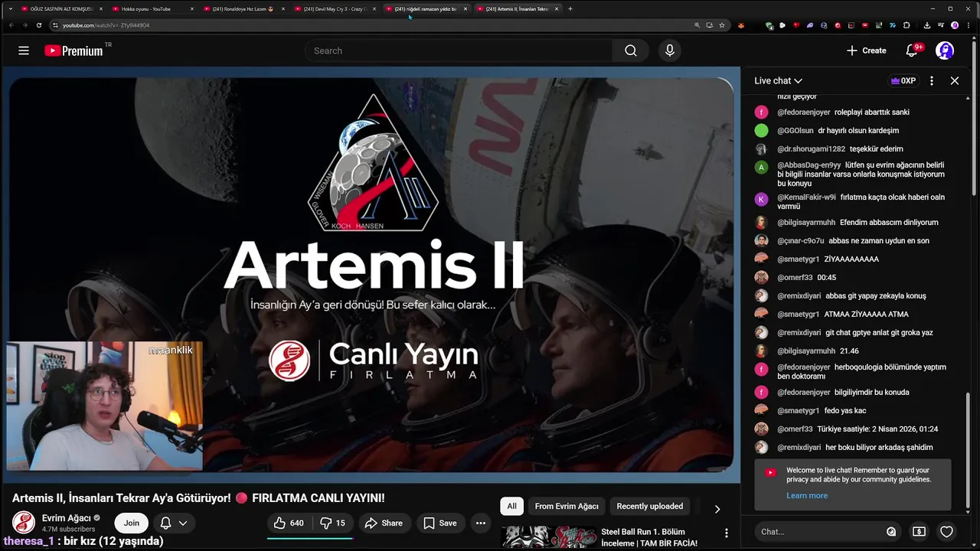
Task: Share the video
Action: coord(384,523)
